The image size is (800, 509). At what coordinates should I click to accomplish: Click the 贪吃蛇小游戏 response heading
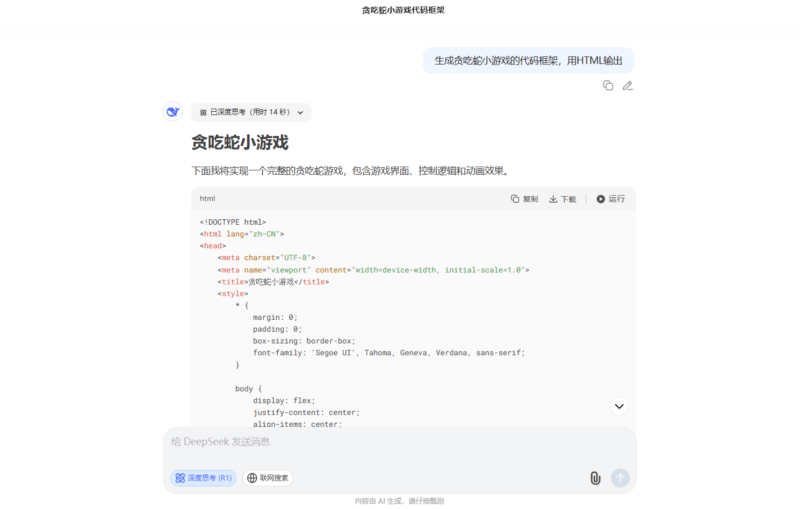[x=240, y=142]
